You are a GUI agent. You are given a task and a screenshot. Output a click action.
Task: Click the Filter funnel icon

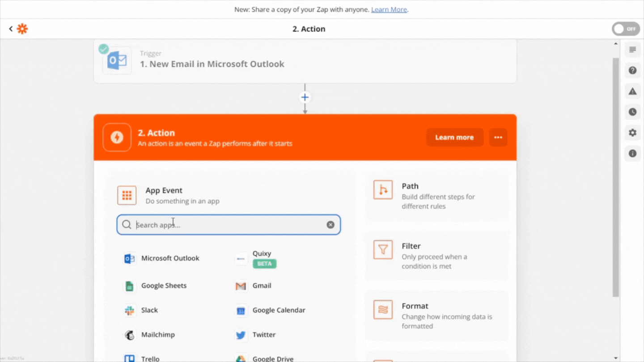pyautogui.click(x=383, y=250)
